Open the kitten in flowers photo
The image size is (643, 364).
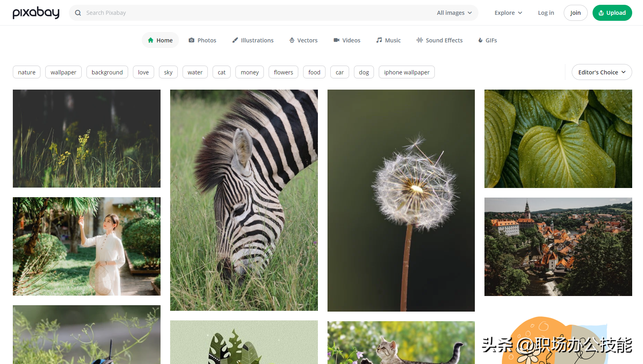401,342
